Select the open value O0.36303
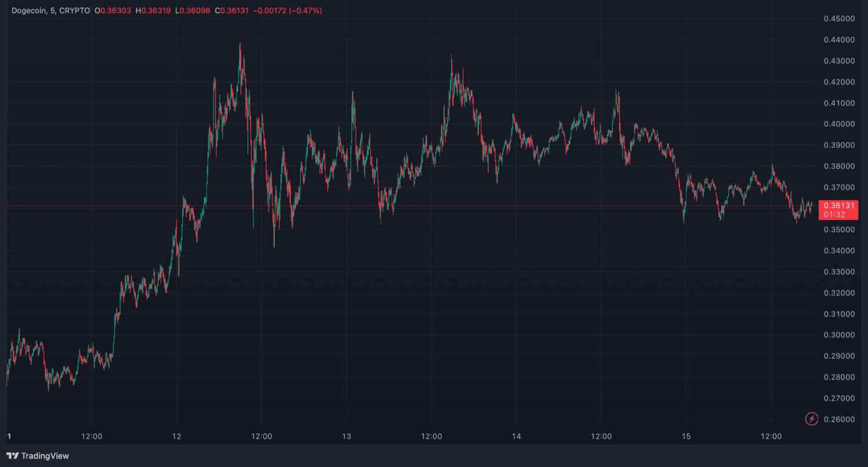Screen dimensions: 868x467 (x=113, y=11)
